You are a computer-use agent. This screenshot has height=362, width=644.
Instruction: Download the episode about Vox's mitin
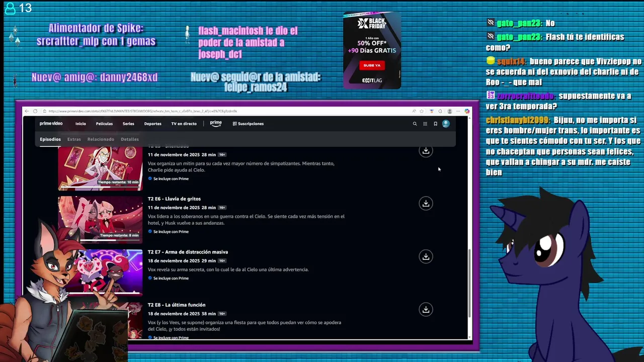(426, 151)
